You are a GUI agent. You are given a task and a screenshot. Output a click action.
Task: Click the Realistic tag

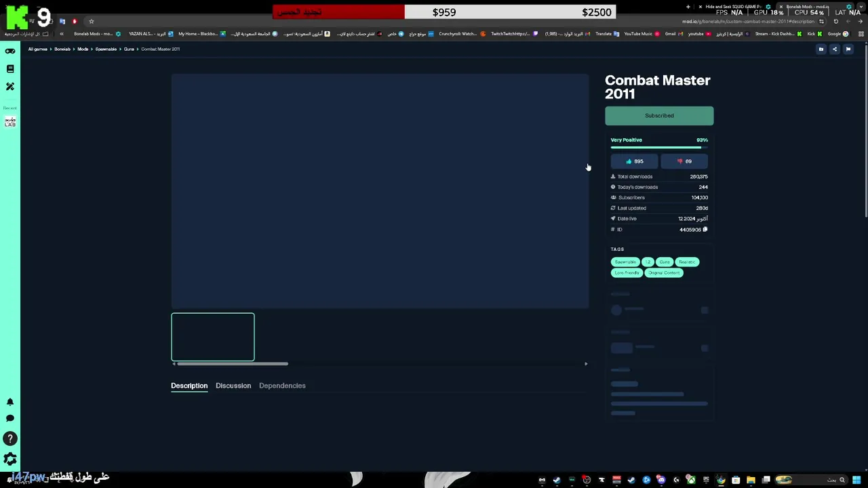click(x=687, y=262)
